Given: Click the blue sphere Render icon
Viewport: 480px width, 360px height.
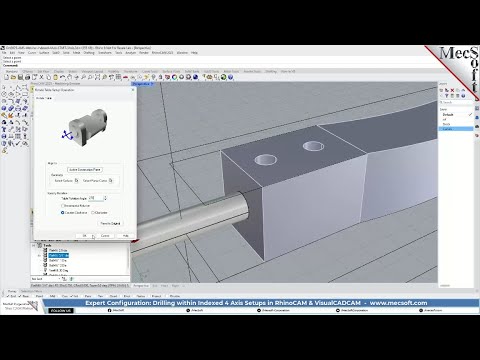Looking at the screenshot, I should (x=195, y=77).
